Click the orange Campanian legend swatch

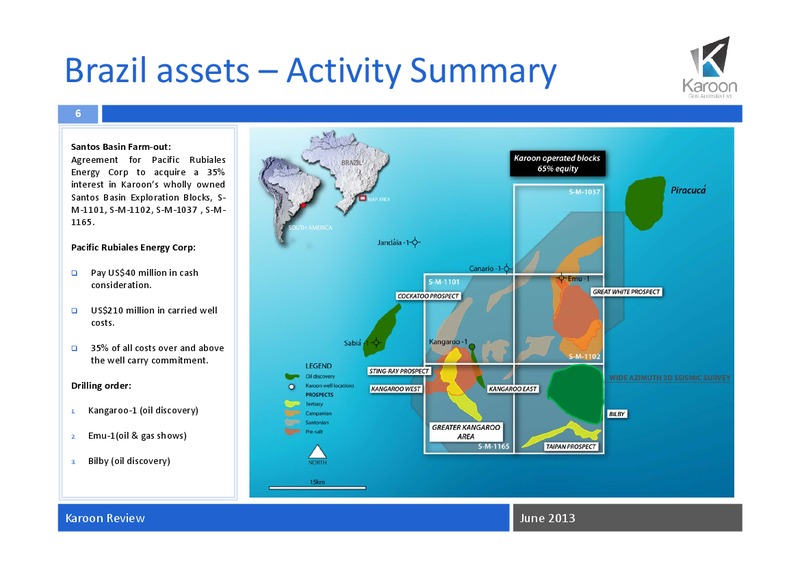(x=292, y=413)
